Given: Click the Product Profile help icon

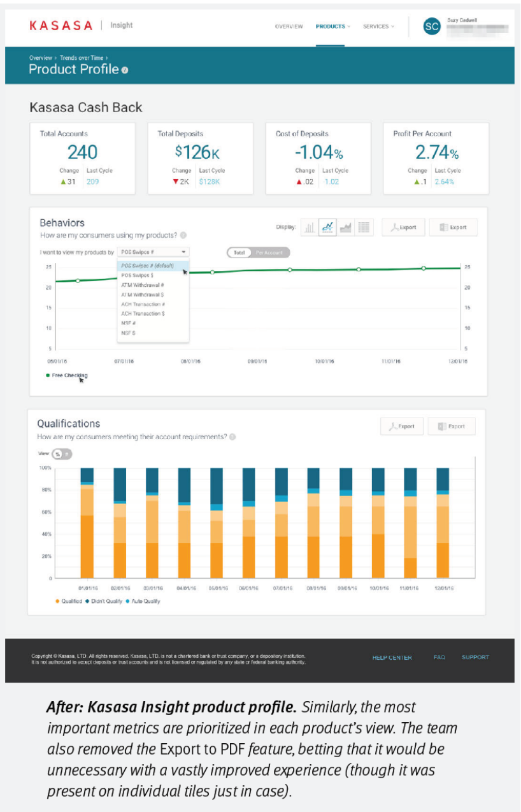Looking at the screenshot, I should click(x=125, y=70).
